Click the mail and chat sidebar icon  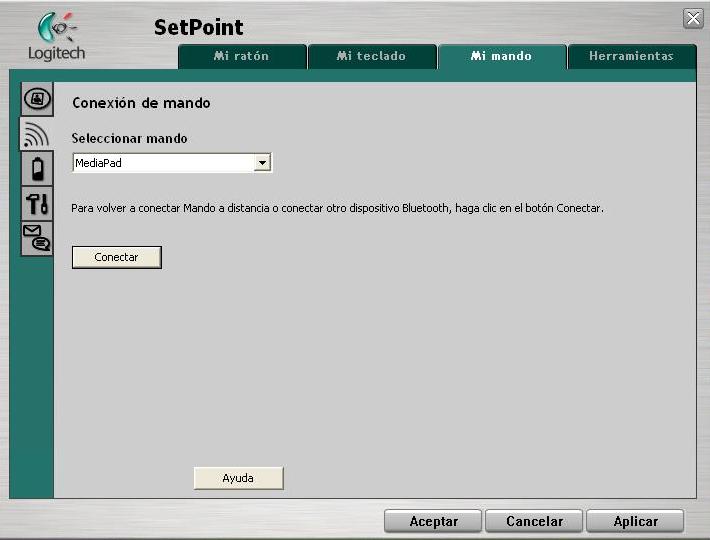tap(37, 238)
